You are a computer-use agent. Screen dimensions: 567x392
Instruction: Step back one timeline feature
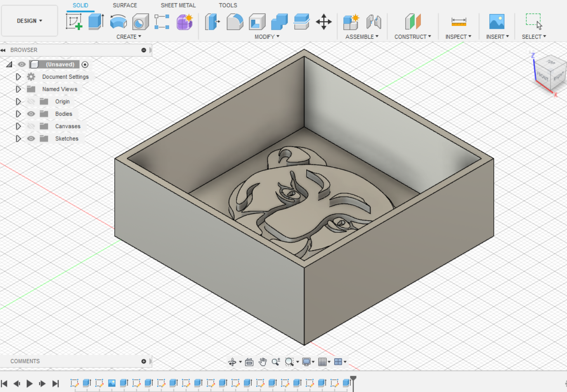click(x=17, y=383)
